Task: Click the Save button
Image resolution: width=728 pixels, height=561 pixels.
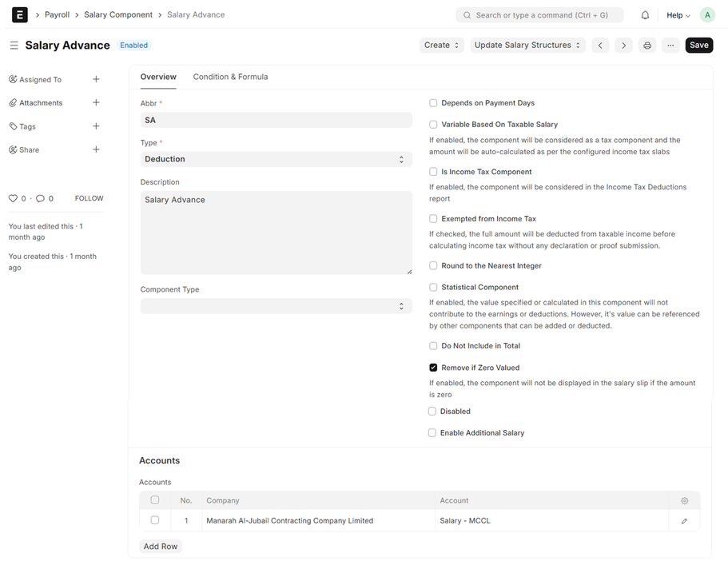Action: [698, 46]
